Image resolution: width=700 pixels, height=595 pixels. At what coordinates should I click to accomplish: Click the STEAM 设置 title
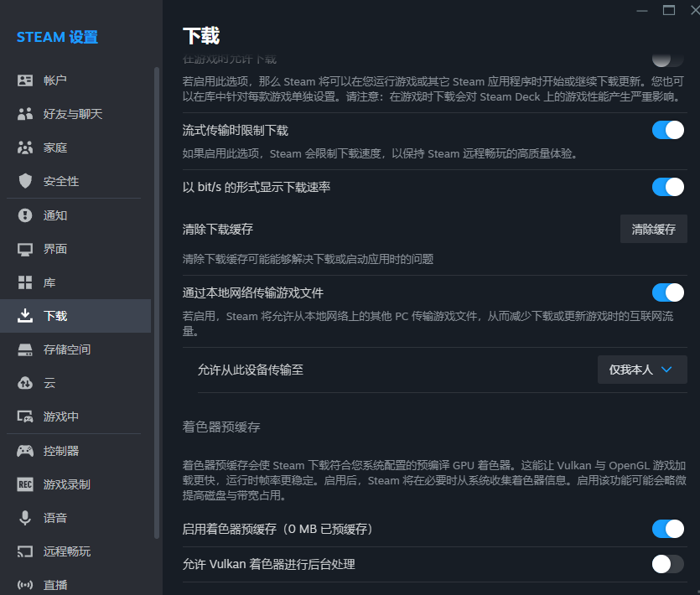pyautogui.click(x=57, y=37)
